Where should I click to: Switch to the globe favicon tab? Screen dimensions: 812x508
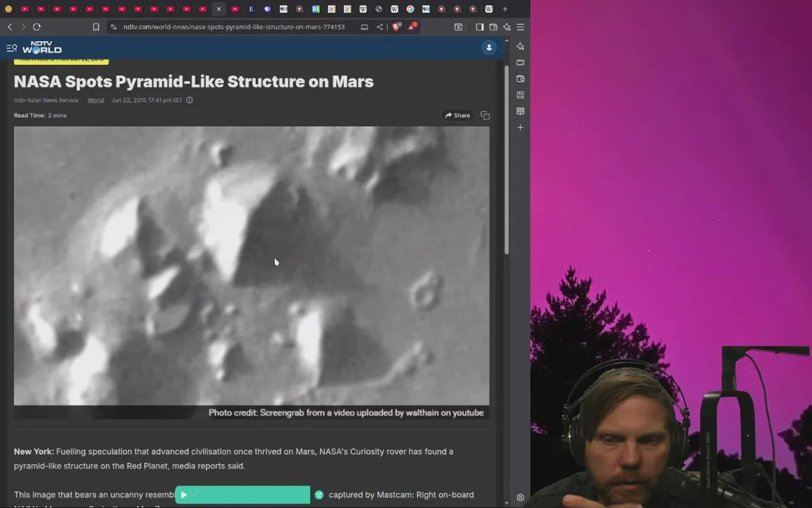pyautogui.click(x=379, y=8)
